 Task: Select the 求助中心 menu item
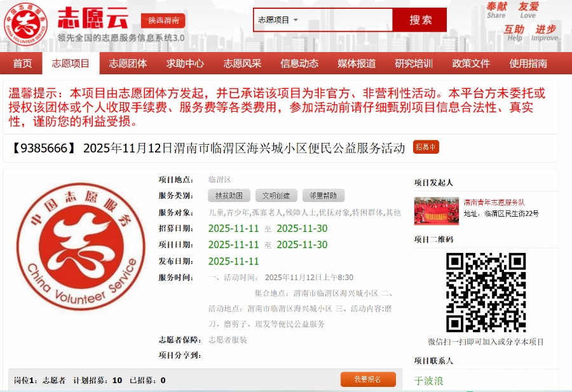pyautogui.click(x=185, y=64)
